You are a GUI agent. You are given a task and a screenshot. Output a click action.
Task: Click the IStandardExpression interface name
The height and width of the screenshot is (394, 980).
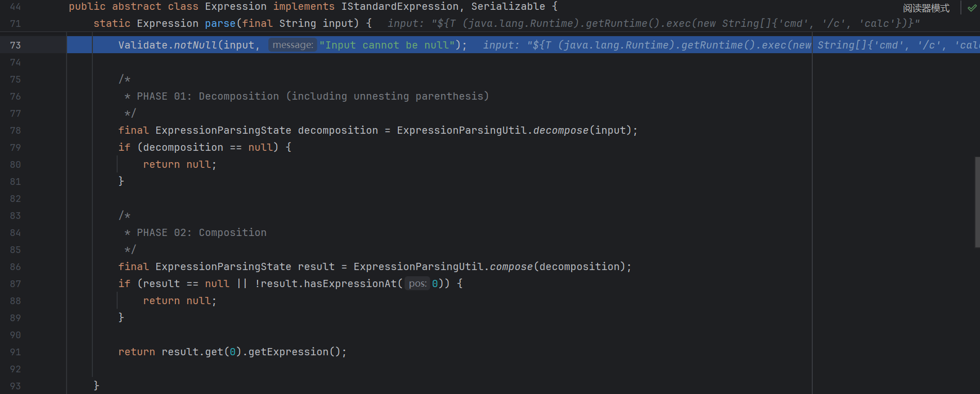(399, 7)
